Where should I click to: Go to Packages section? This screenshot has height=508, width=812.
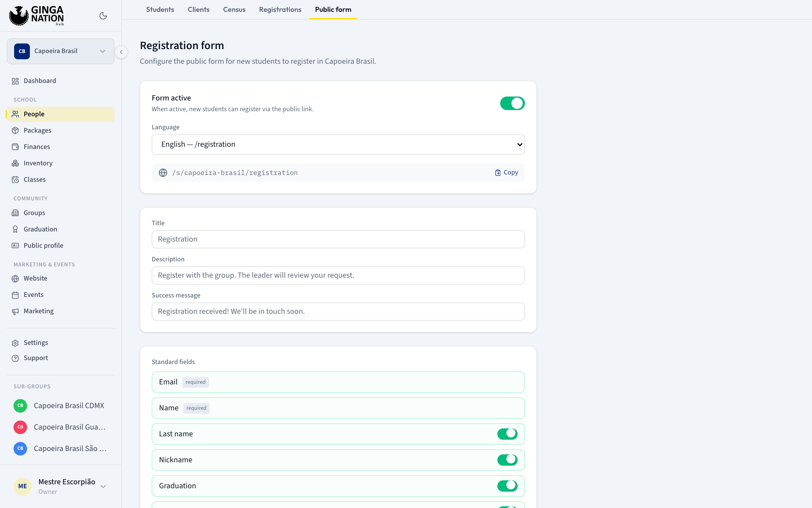60,131
